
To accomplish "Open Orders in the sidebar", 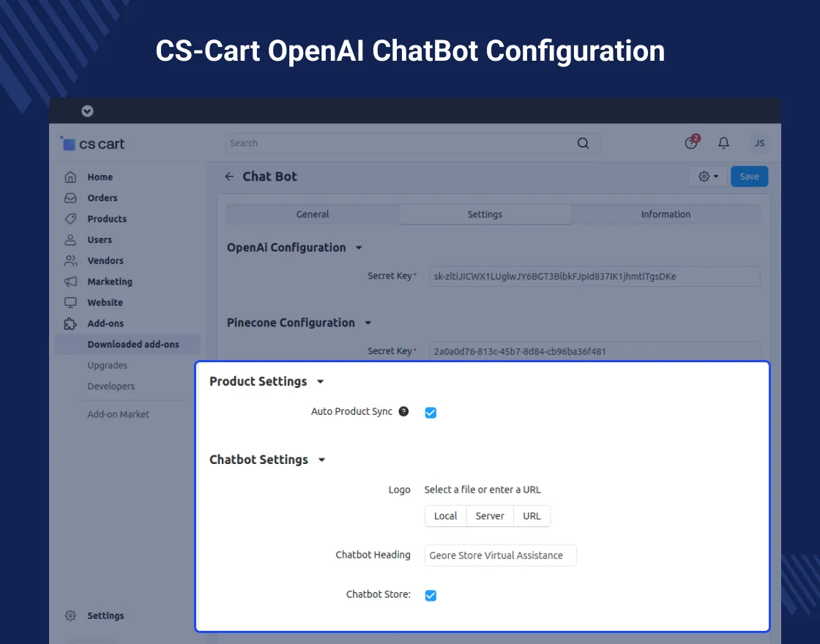I will [102, 198].
